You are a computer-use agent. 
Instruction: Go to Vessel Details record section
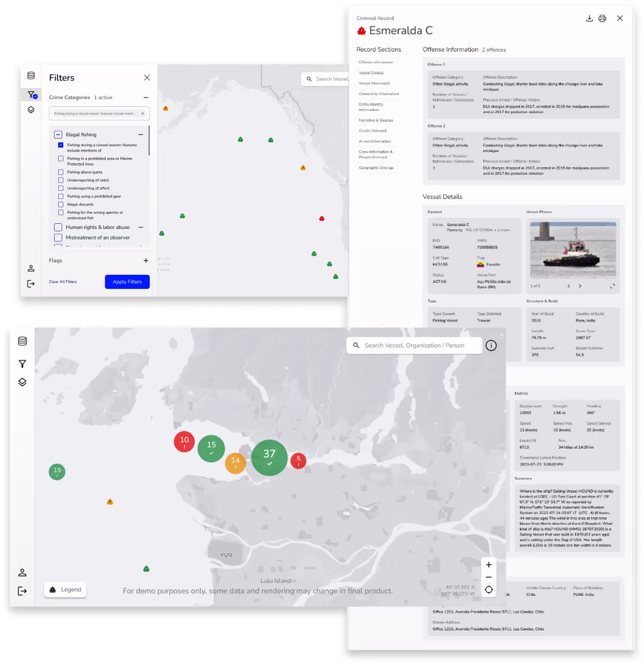pyautogui.click(x=371, y=73)
